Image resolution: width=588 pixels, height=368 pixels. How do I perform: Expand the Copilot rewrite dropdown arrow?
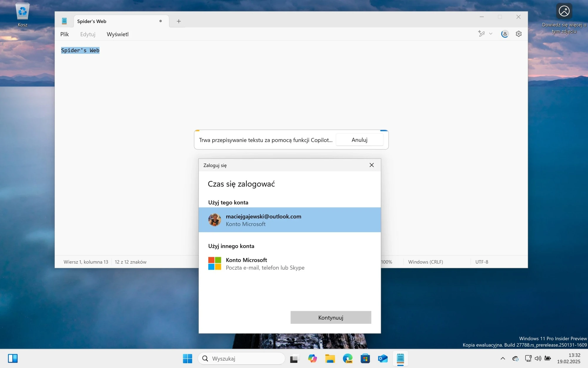[491, 34]
